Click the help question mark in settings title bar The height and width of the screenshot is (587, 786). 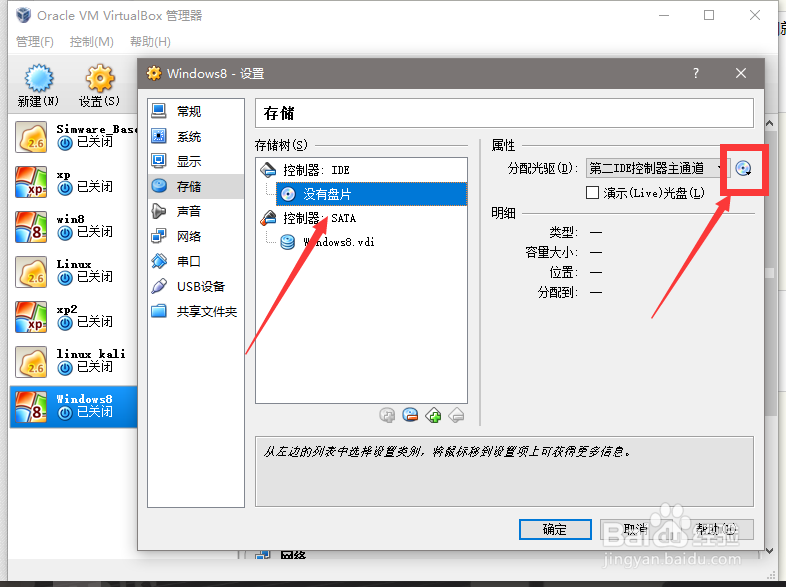tap(696, 73)
